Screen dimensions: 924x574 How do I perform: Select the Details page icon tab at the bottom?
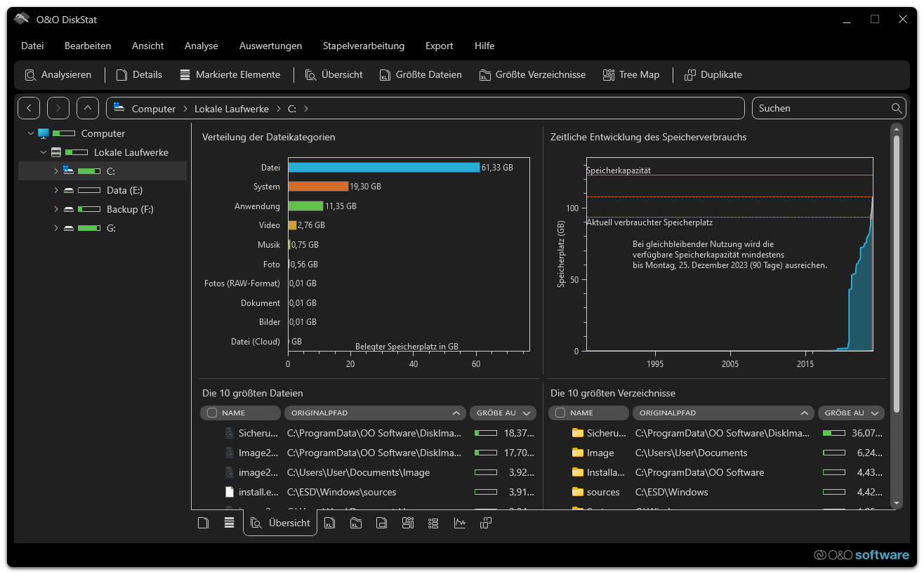[x=203, y=523]
